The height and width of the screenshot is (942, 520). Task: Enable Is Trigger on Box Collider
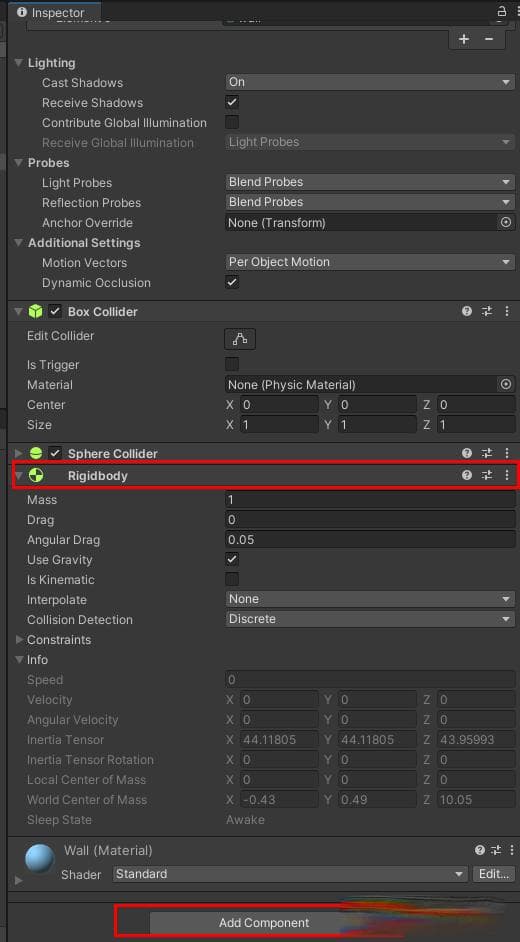232,364
